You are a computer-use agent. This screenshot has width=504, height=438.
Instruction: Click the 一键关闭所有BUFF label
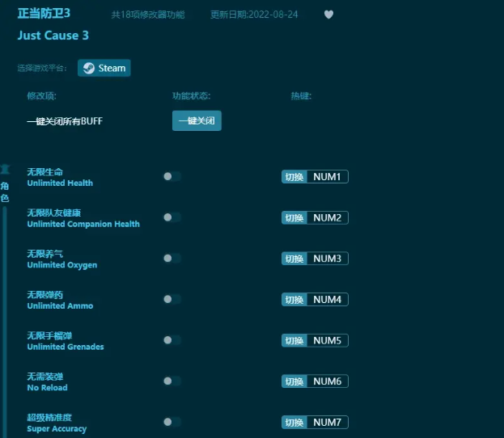tap(65, 121)
